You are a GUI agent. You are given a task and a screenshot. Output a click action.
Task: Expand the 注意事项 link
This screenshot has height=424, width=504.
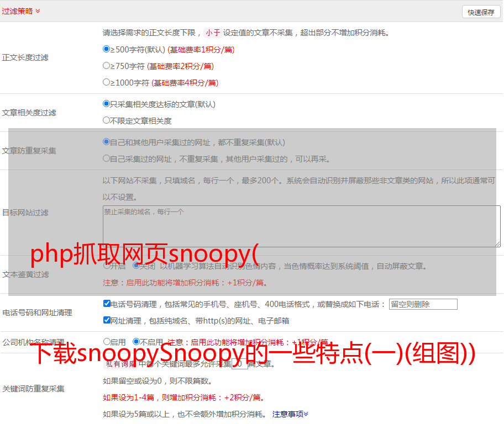(x=290, y=414)
